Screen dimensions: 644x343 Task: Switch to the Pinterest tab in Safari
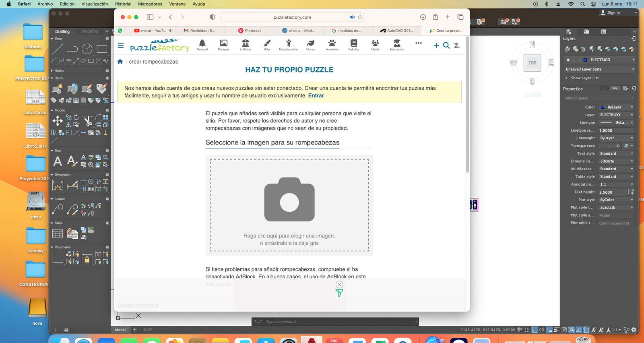(x=250, y=31)
